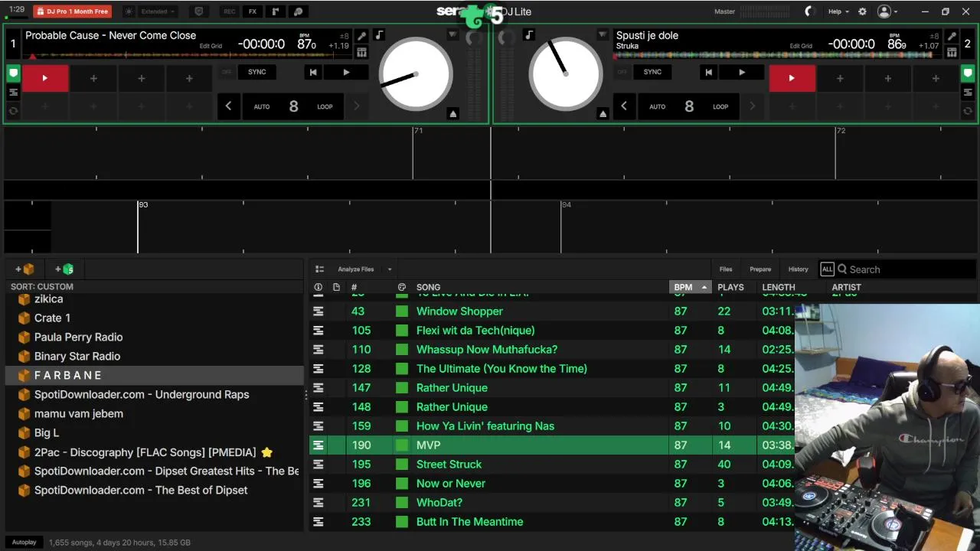The image size is (980, 551).
Task: Click the ALL search filter box
Action: 827,269
